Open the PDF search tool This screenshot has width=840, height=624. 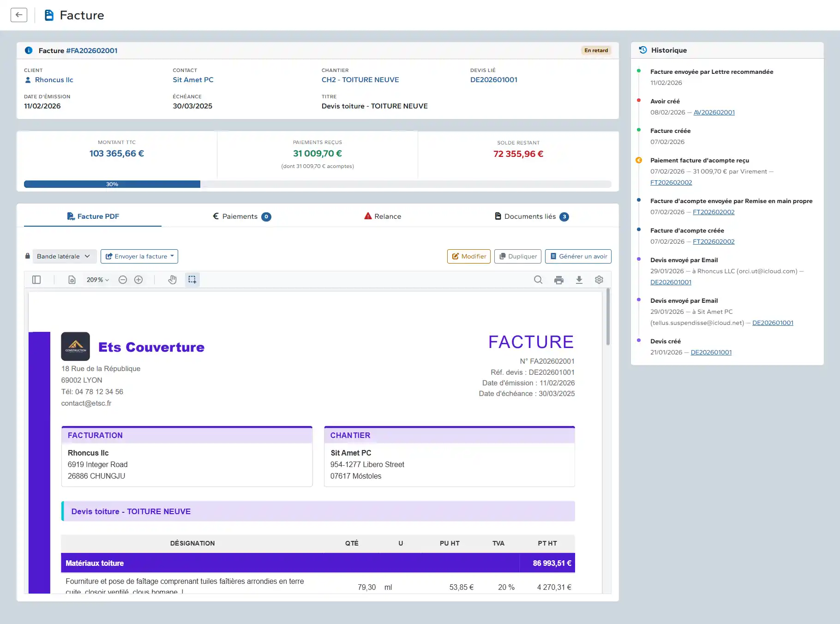[538, 280]
